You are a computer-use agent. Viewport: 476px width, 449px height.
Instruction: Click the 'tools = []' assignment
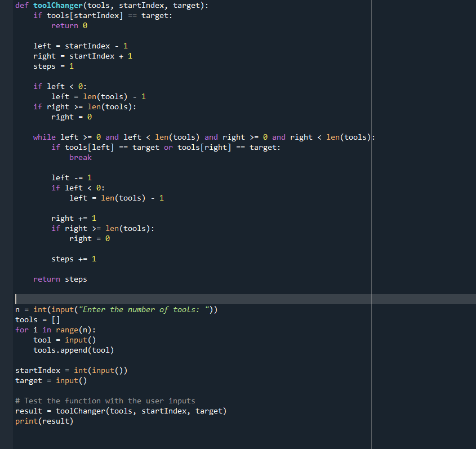[x=38, y=320]
